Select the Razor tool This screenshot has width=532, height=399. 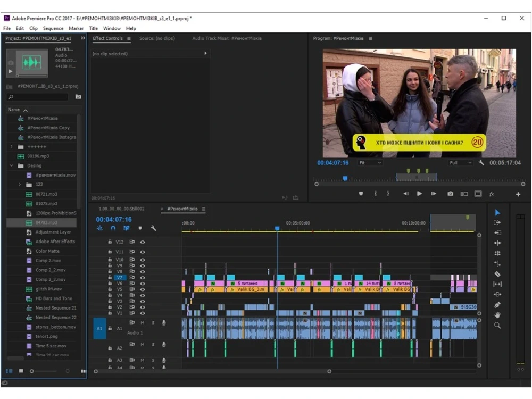pos(497,274)
